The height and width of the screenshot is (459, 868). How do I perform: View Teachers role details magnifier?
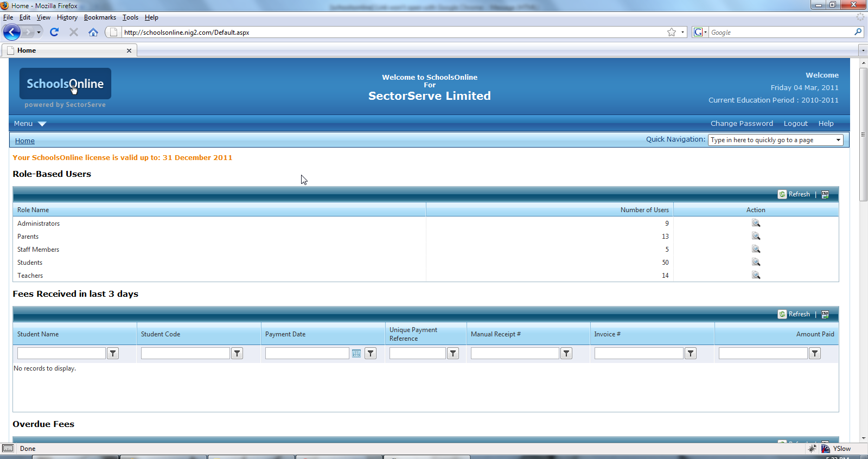tap(756, 275)
